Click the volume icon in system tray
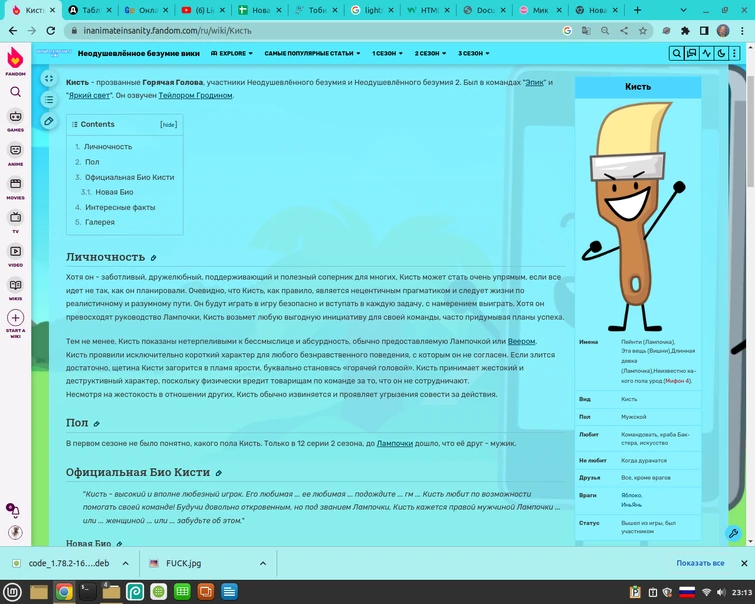Image resolution: width=755 pixels, height=604 pixels. click(721, 592)
